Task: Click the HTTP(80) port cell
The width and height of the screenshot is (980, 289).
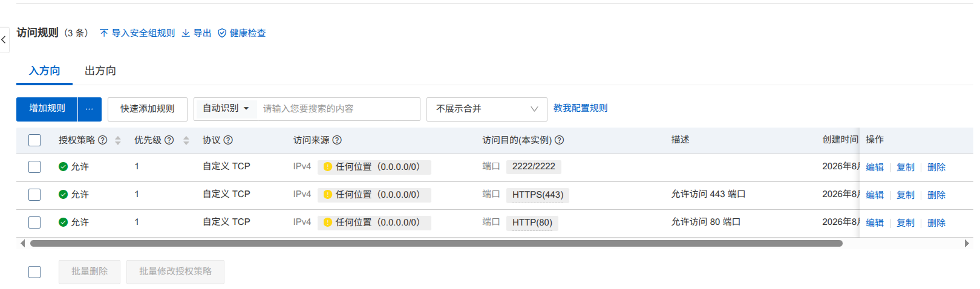Action: pos(532,222)
